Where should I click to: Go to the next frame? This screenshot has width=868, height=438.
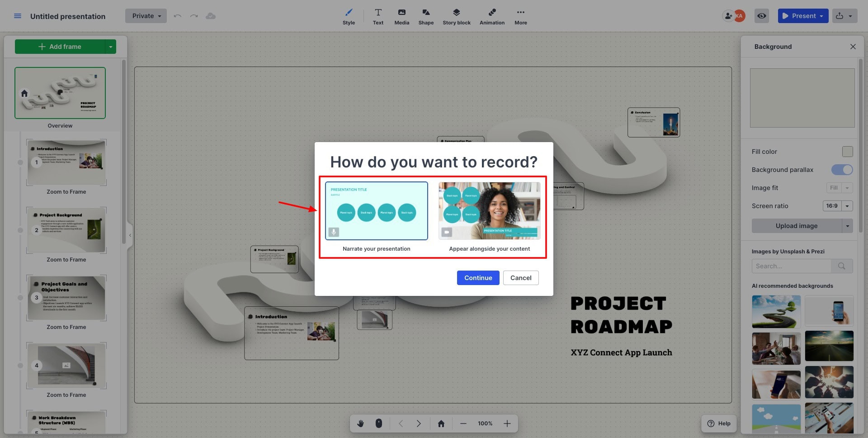point(419,424)
